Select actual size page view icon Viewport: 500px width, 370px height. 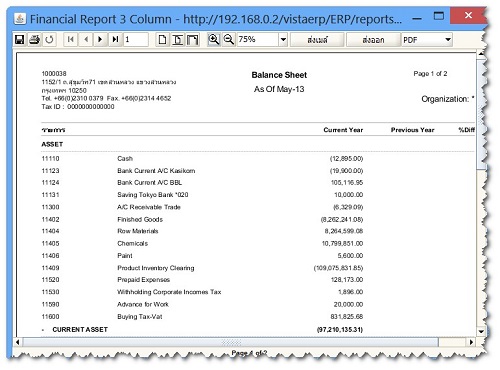(x=162, y=40)
